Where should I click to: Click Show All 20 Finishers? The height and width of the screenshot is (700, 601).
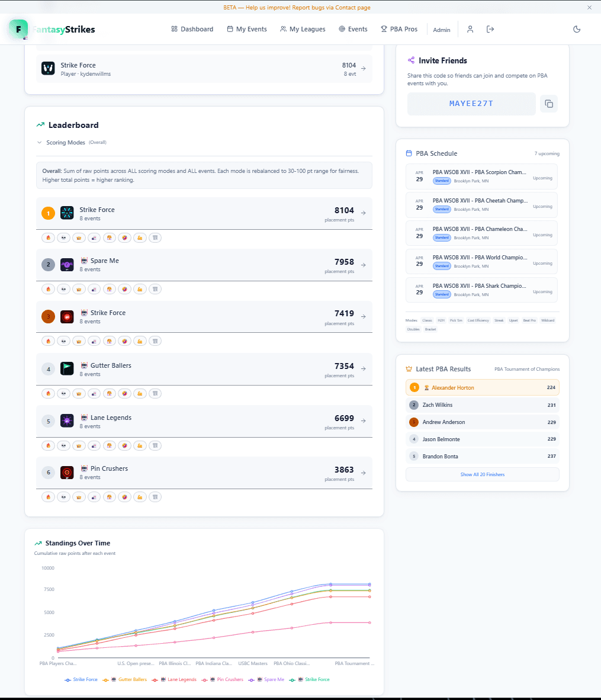coord(482,474)
